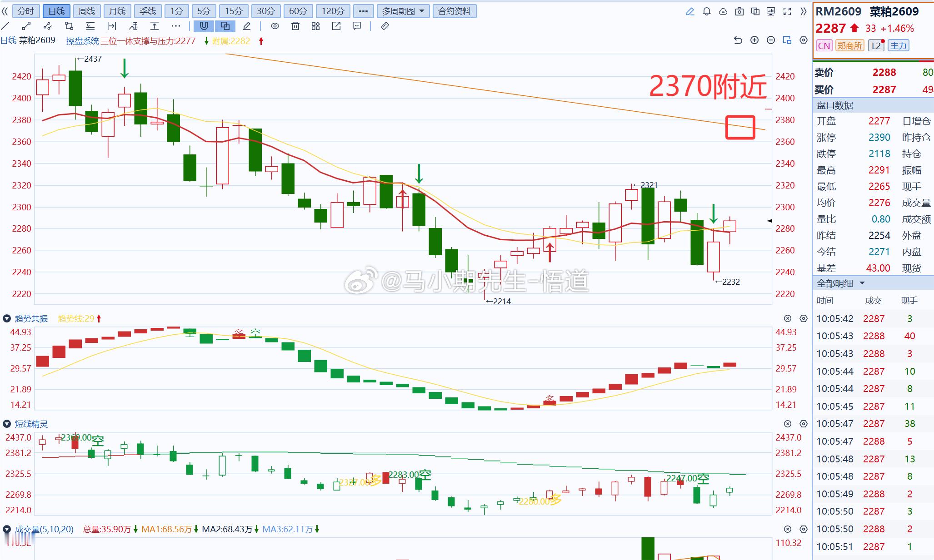
Task: Open 短线精灵 panel settings
Action: coord(804,424)
